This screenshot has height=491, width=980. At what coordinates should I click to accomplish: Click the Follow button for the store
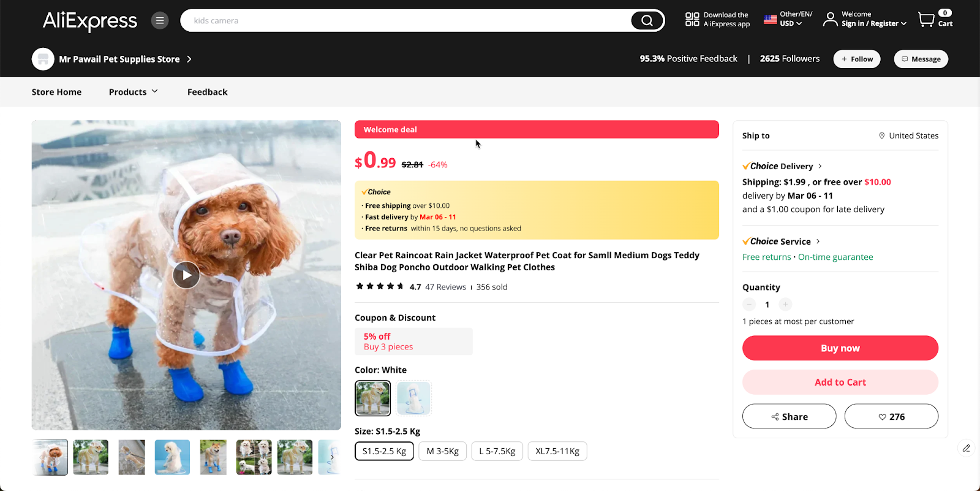coord(856,59)
